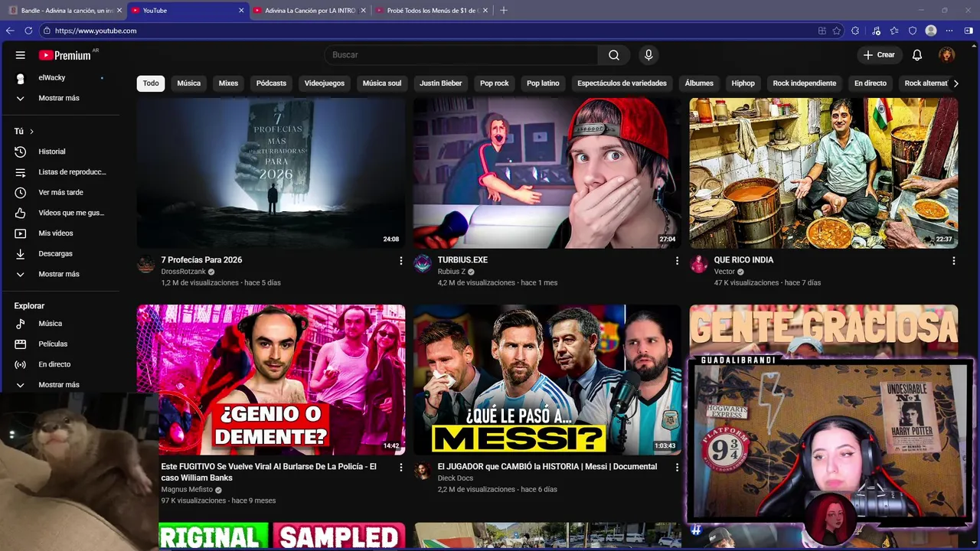This screenshot has height=551, width=980.
Task: Open Ver más tarde in the sidebar
Action: [x=60, y=192]
